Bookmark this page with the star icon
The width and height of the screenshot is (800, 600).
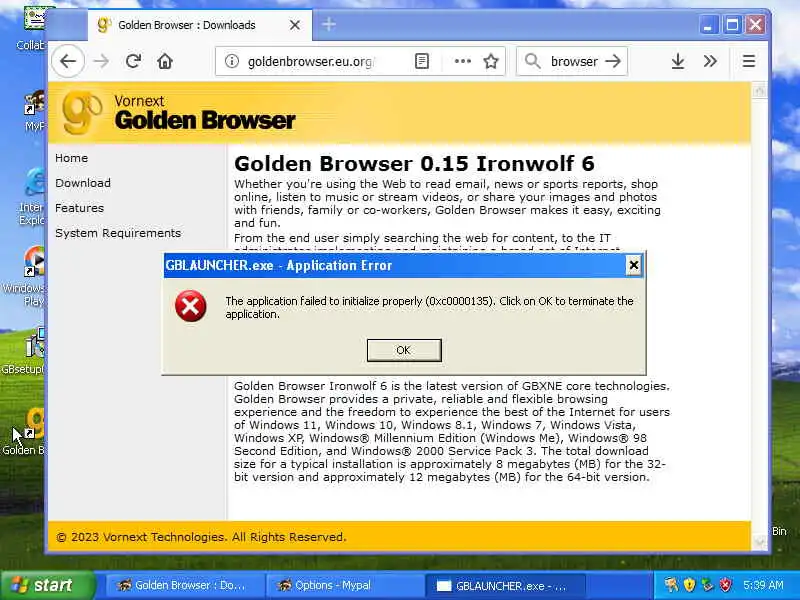click(x=491, y=61)
